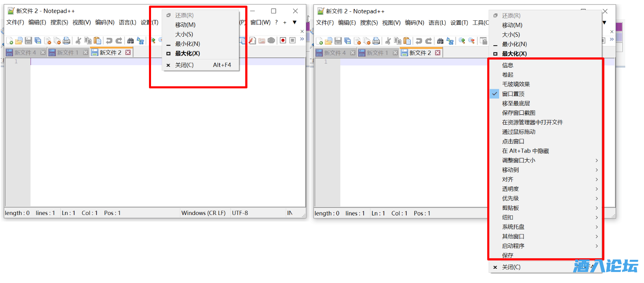Screen dimensions: 644x283
Task: Click Windows (CR LF) in left status bar
Action: 204,213
